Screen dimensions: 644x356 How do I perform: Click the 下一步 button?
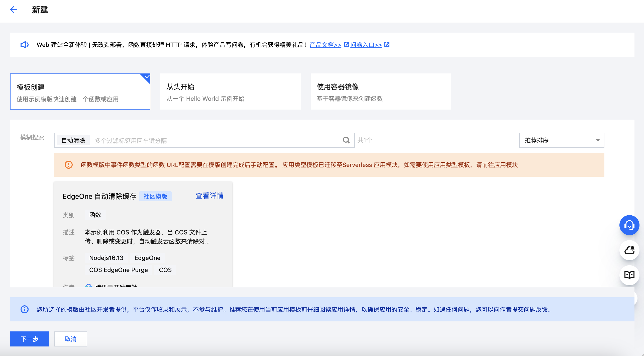pos(30,339)
